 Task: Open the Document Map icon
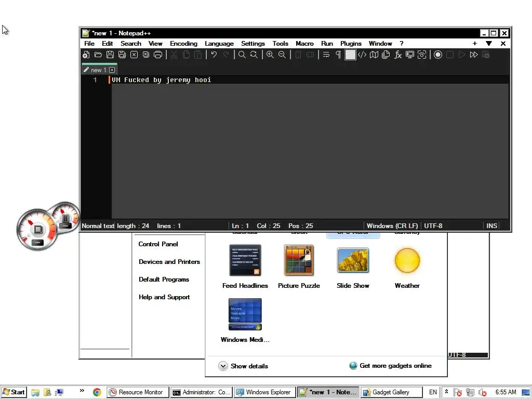coord(374,55)
